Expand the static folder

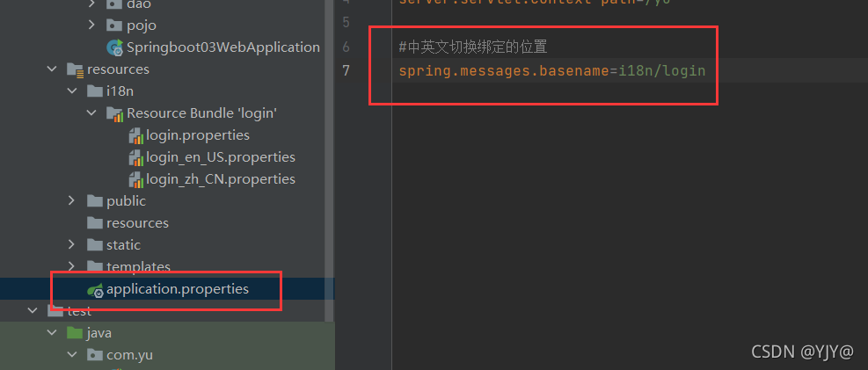coord(72,244)
